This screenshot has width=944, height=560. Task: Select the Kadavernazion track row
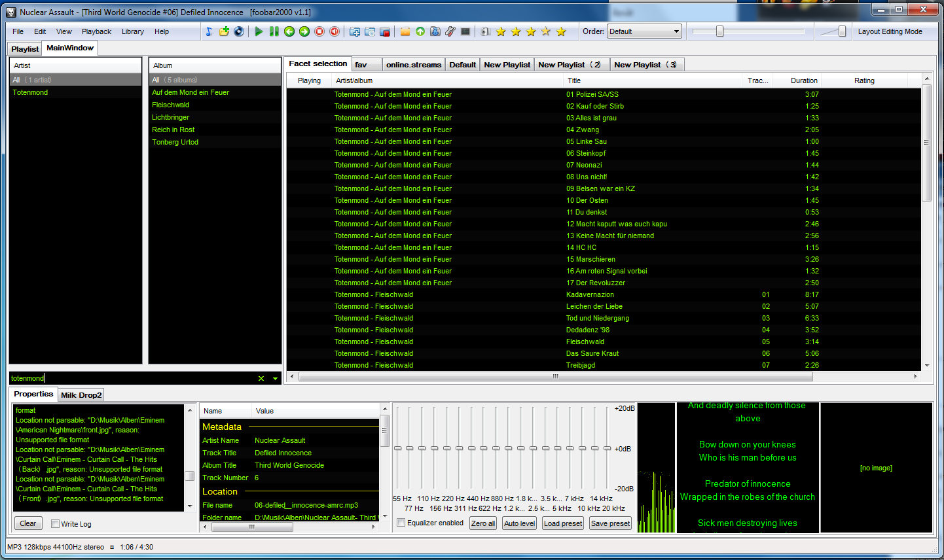(604, 294)
